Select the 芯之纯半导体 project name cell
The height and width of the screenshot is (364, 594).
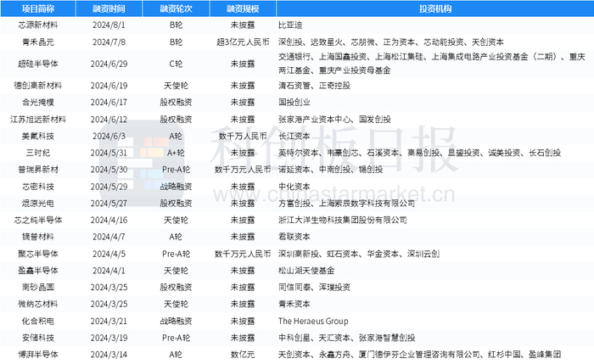[x=38, y=220]
